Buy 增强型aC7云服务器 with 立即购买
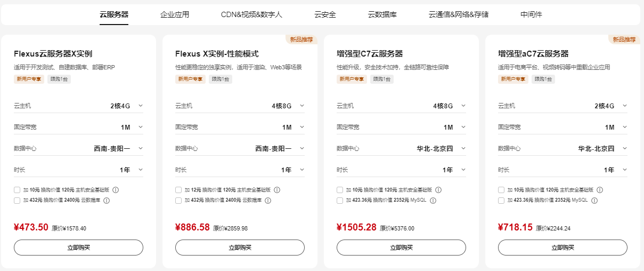The height and width of the screenshot is (271, 644). (x=563, y=248)
